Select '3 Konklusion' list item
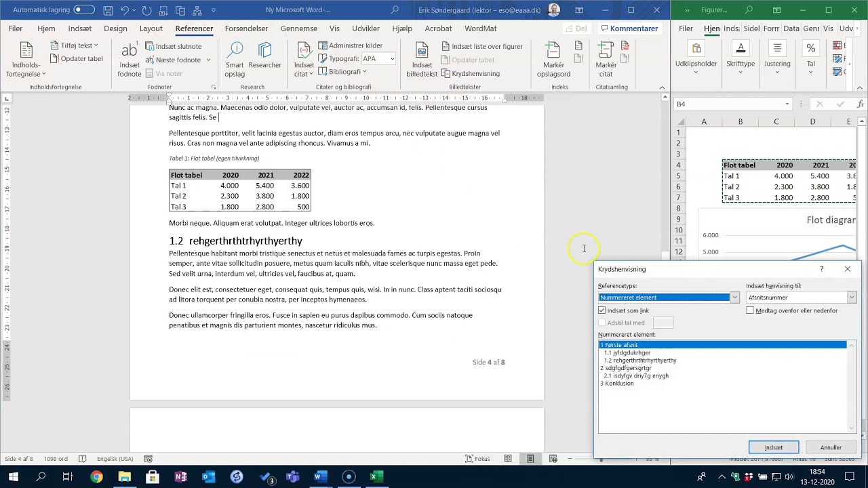868x488 pixels. coord(616,384)
